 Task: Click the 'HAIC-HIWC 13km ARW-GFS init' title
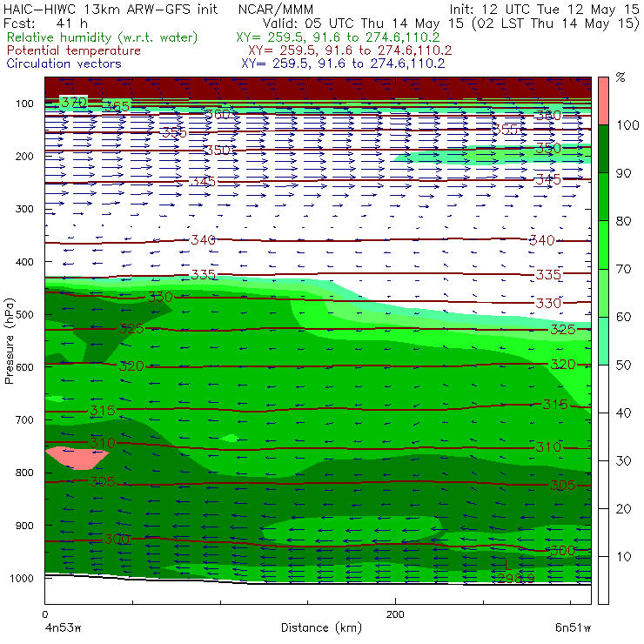[111, 9]
